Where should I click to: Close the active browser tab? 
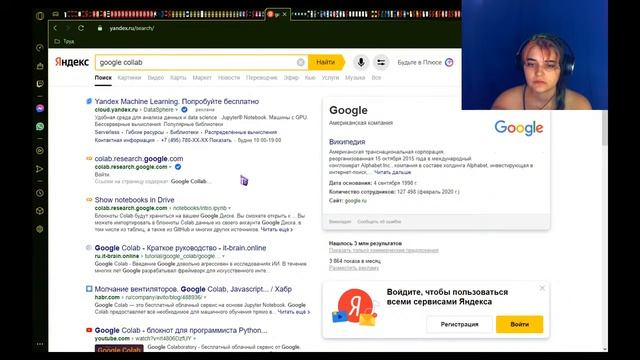click(x=284, y=14)
